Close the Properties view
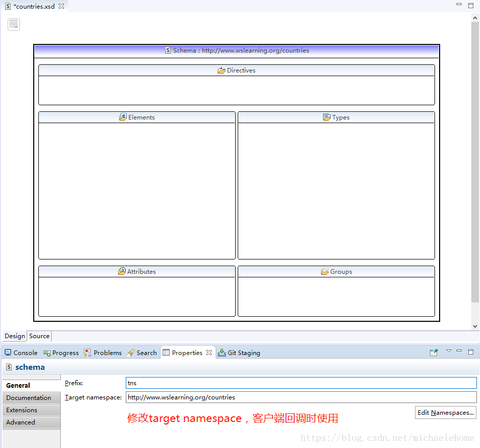This screenshot has height=448, width=480. [209, 352]
